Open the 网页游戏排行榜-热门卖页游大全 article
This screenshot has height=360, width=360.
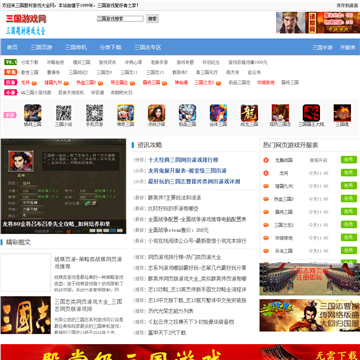tap(185, 257)
